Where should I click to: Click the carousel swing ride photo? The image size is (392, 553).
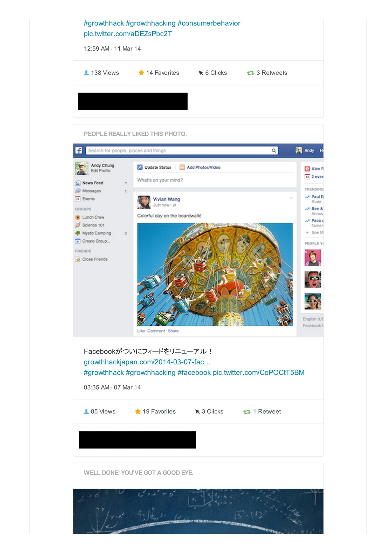pos(215,274)
